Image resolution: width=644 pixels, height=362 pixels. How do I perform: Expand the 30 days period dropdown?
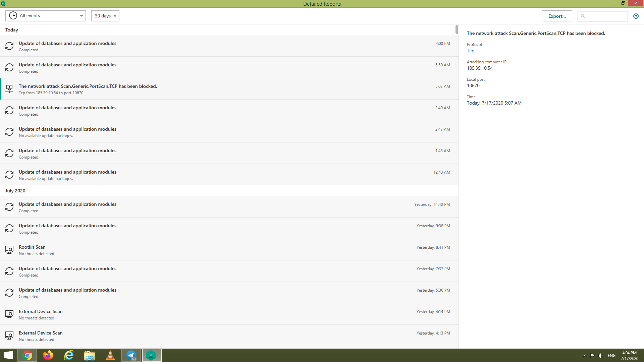[105, 16]
